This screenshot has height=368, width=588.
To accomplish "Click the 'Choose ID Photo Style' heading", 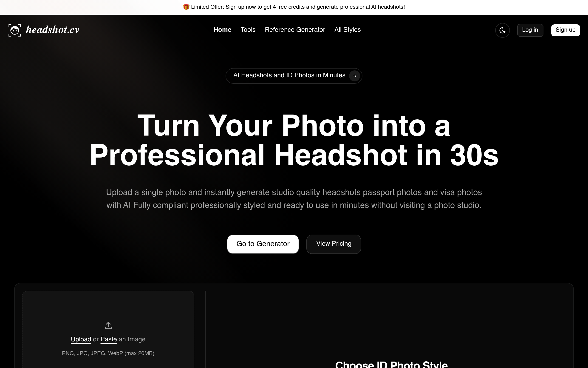I will (391, 364).
